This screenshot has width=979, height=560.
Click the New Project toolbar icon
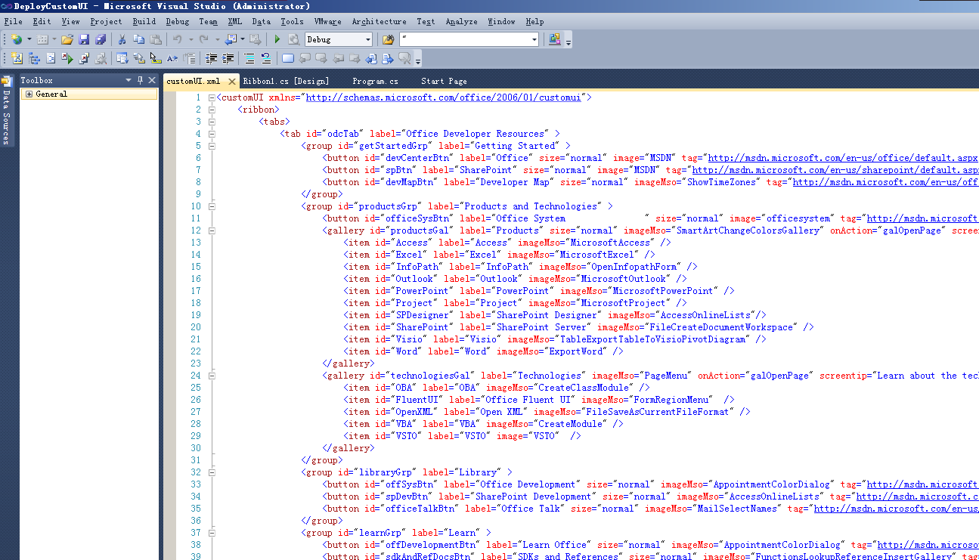tap(17, 39)
